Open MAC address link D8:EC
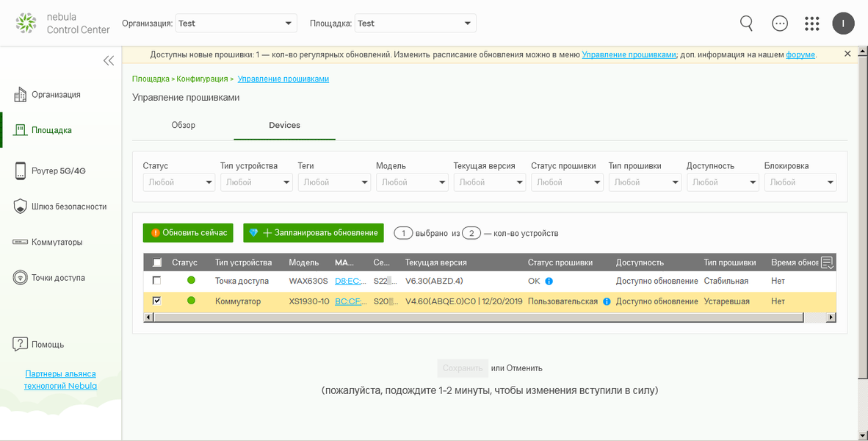 351,281
